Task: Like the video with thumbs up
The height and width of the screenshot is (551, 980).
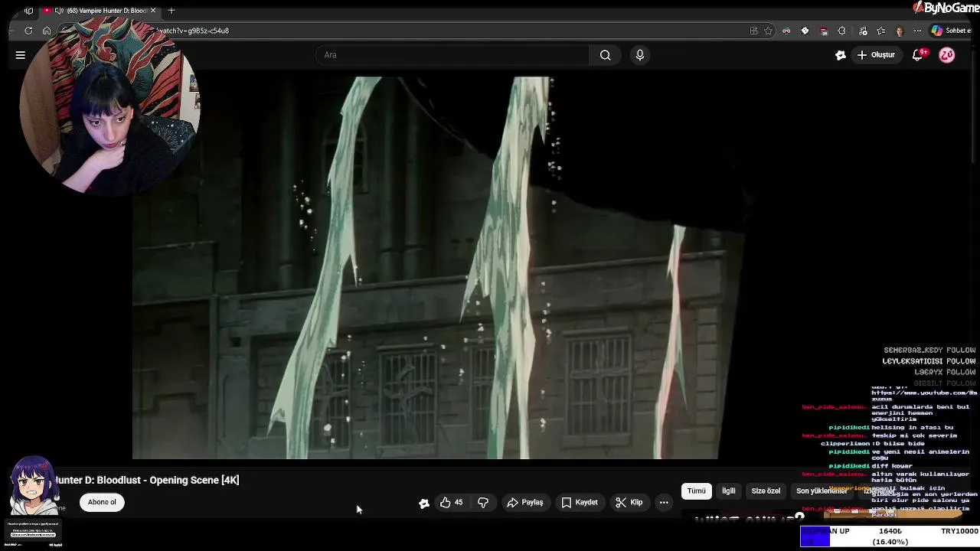Action: (x=451, y=502)
